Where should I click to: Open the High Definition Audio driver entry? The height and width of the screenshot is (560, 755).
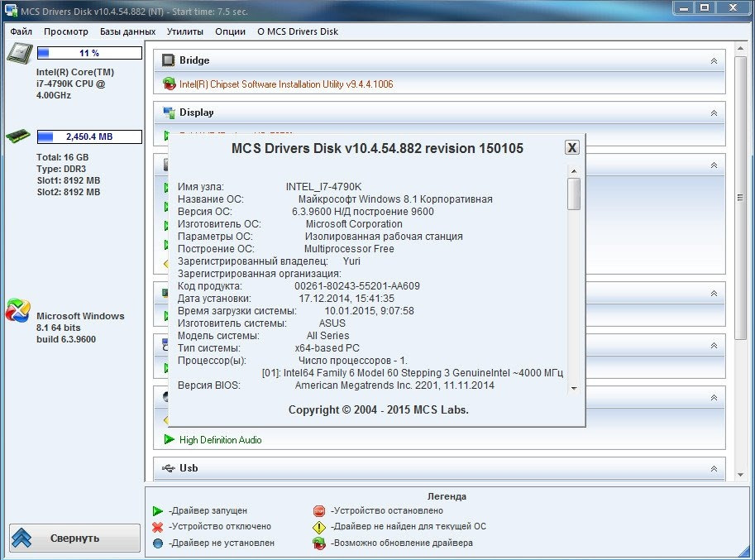point(221,439)
